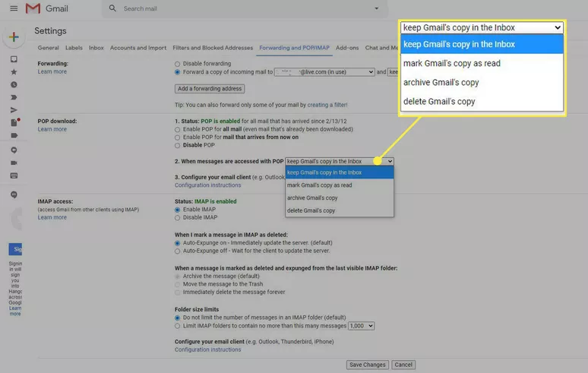Click the sidebar icon above the camera

coord(14,150)
